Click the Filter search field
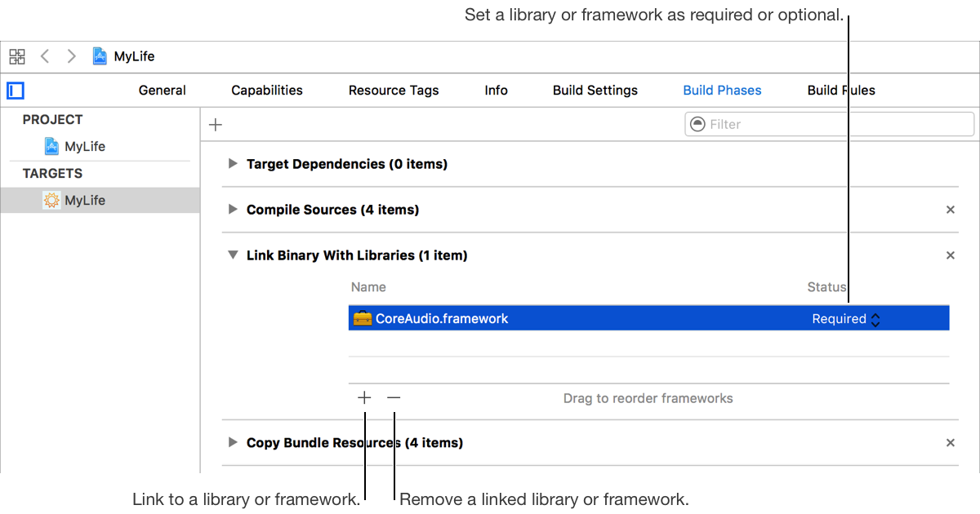Image resolution: width=980 pixels, height=514 pixels. pyautogui.click(x=829, y=125)
